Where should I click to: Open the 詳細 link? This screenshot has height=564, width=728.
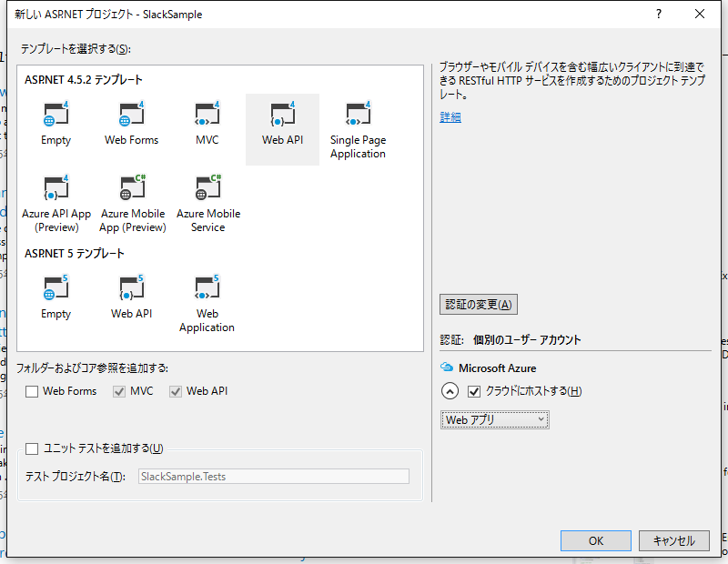click(450, 117)
